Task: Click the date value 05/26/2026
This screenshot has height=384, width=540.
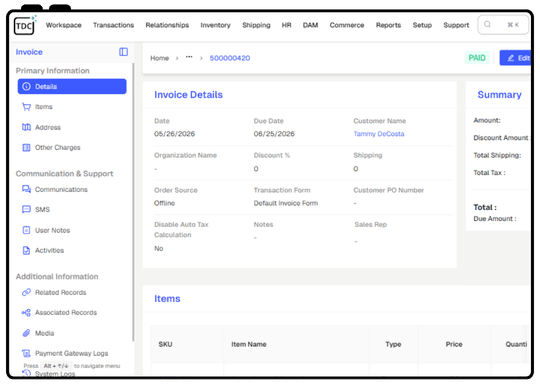Action: [174, 134]
